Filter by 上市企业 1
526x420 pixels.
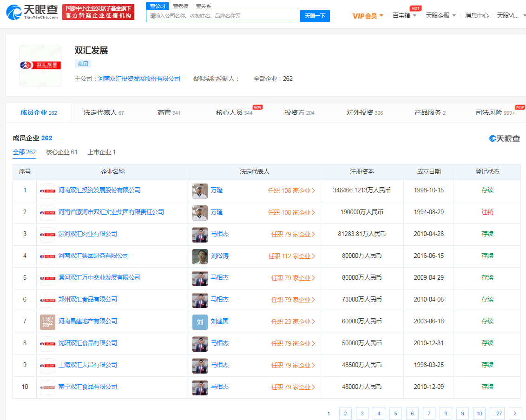pos(102,152)
